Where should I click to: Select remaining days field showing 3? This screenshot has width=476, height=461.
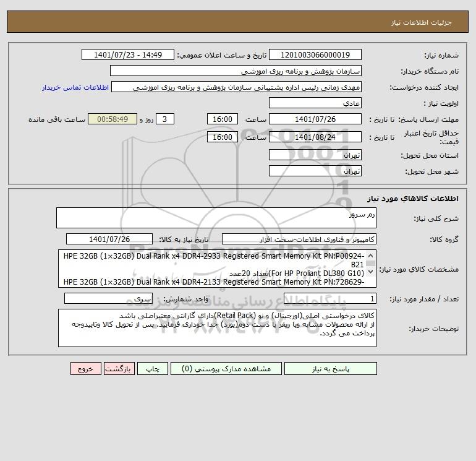tap(165, 119)
